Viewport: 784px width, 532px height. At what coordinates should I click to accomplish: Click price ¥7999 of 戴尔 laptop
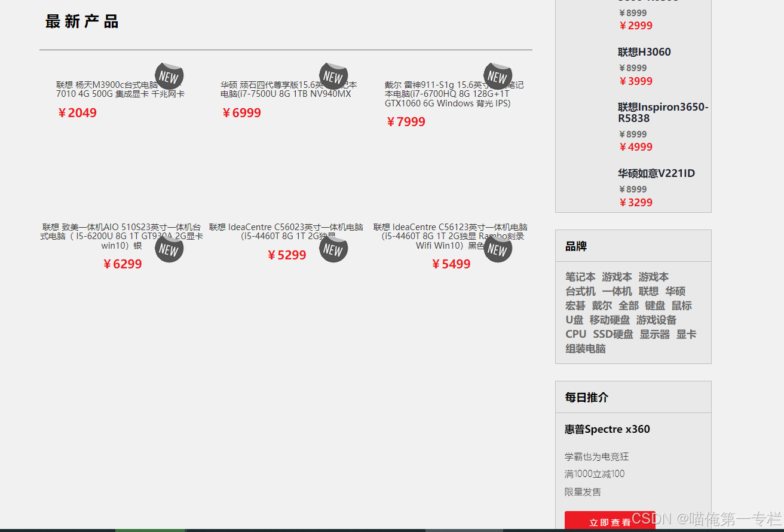pyautogui.click(x=405, y=122)
